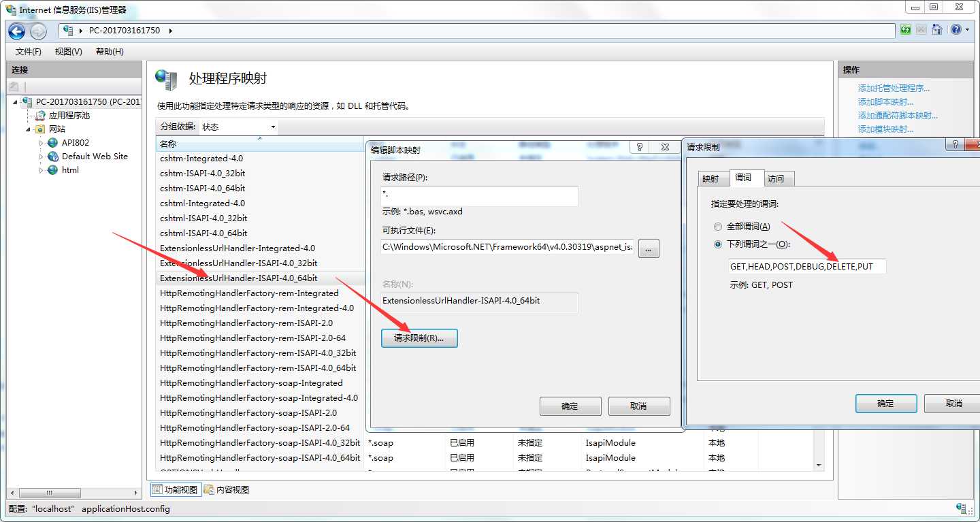Screen dimensions: 980x522
Task: Click the server icon beside PC-201703161750 tree node
Action: [27, 101]
